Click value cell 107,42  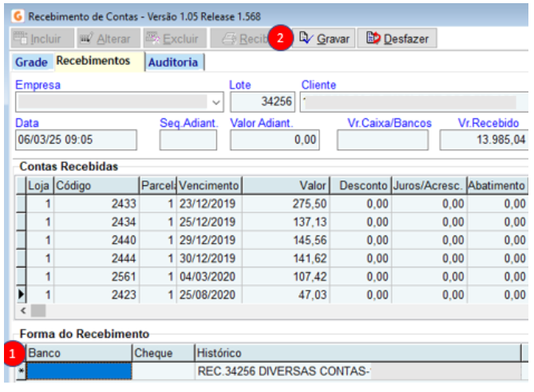click(x=286, y=276)
